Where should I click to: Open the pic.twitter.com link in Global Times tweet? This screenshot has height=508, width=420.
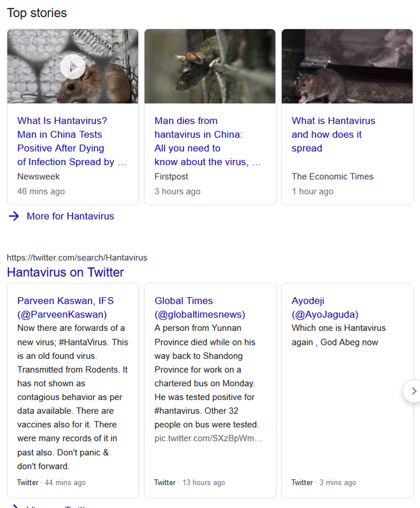pyautogui.click(x=208, y=438)
